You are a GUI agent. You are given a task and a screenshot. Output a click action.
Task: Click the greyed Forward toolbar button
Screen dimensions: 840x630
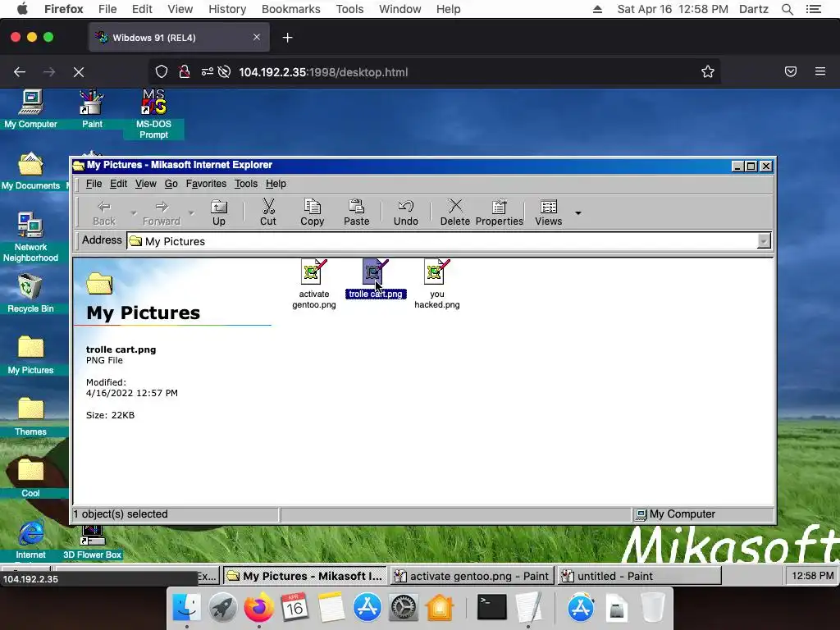pyautogui.click(x=162, y=212)
